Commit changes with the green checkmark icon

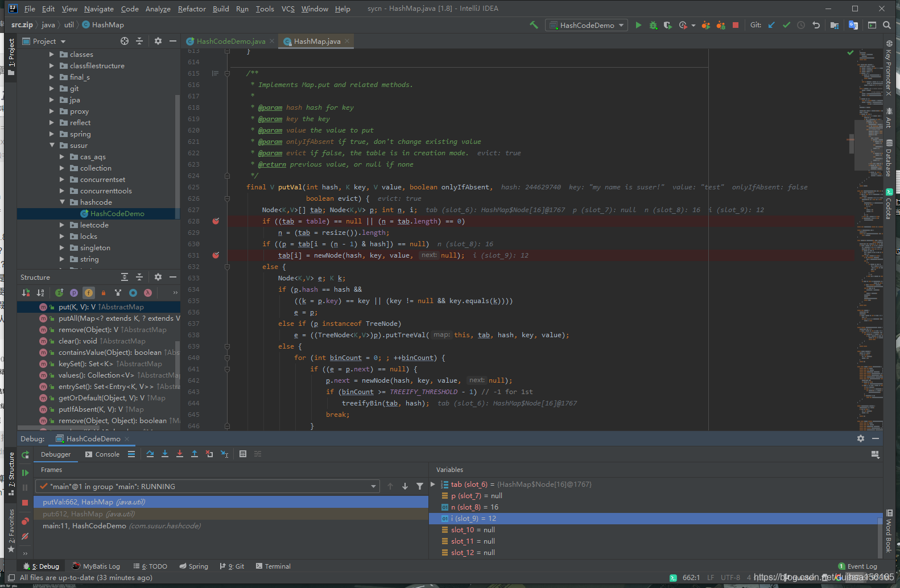click(786, 25)
